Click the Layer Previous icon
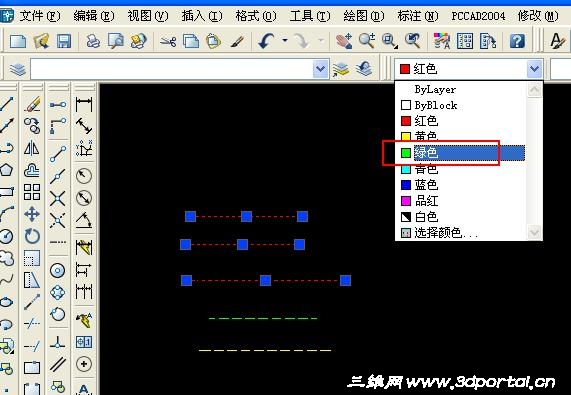Screen dimensions: 571x395 pyautogui.click(x=364, y=68)
